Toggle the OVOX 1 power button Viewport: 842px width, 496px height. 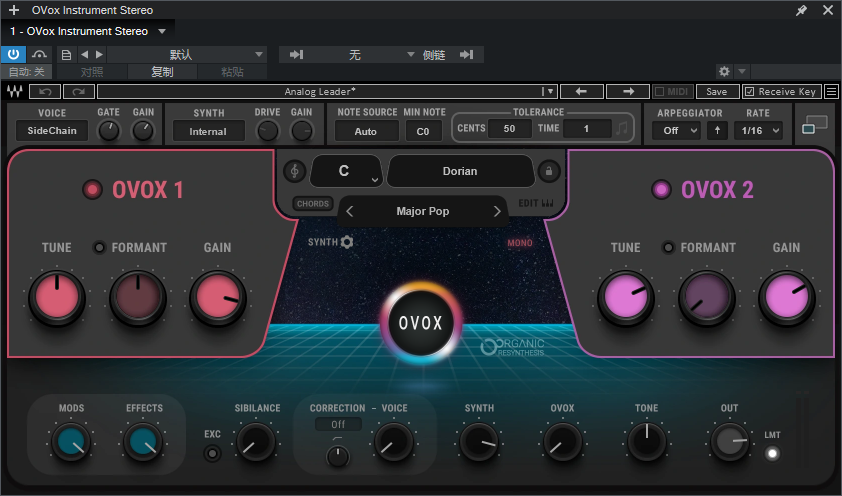coord(92,189)
